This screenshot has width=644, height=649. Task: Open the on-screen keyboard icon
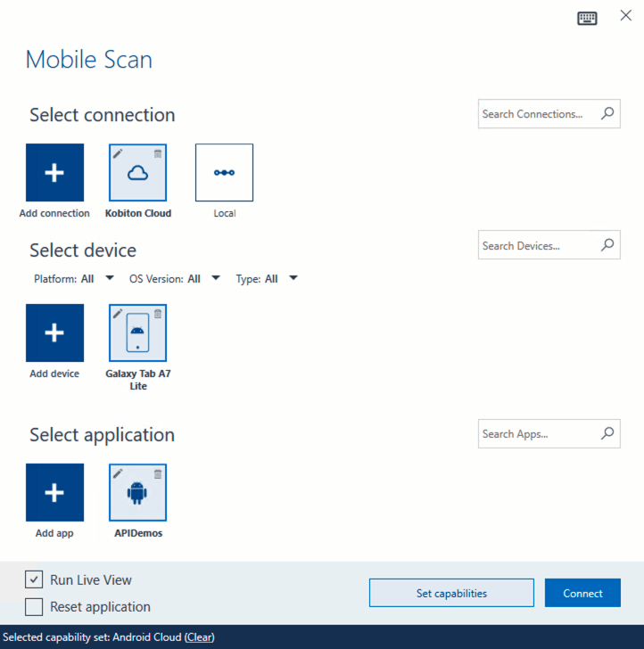tap(587, 18)
